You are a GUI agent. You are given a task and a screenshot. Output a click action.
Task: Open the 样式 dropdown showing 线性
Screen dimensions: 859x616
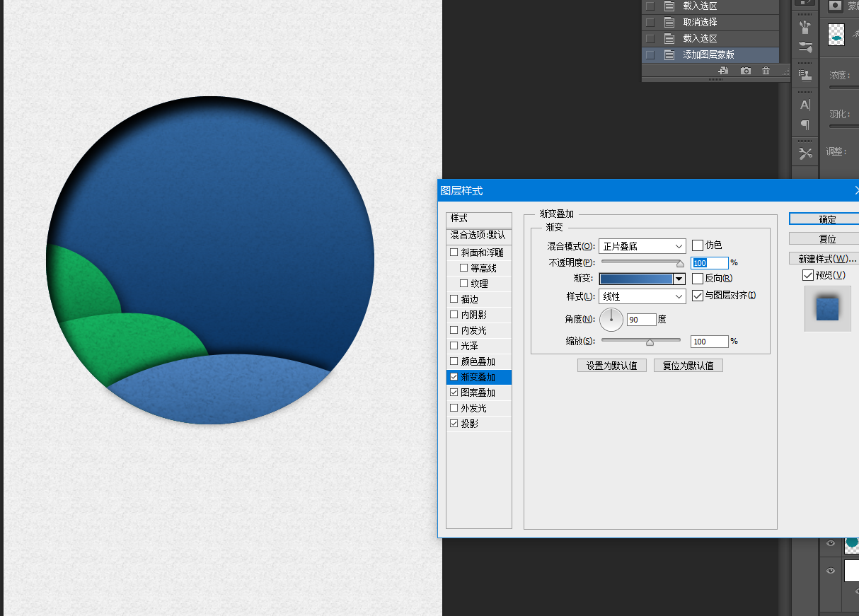[x=642, y=296]
